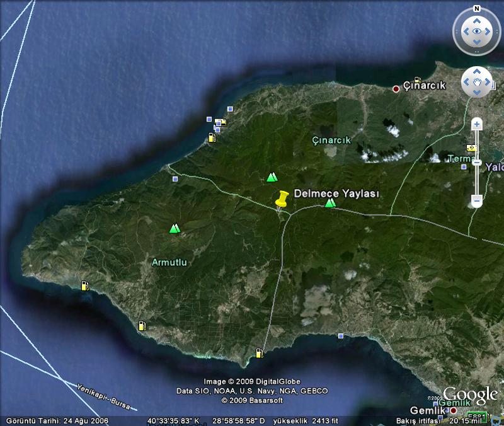
Task: Select the mountain icon below the Delmece Yaylası label
Action: tap(330, 202)
